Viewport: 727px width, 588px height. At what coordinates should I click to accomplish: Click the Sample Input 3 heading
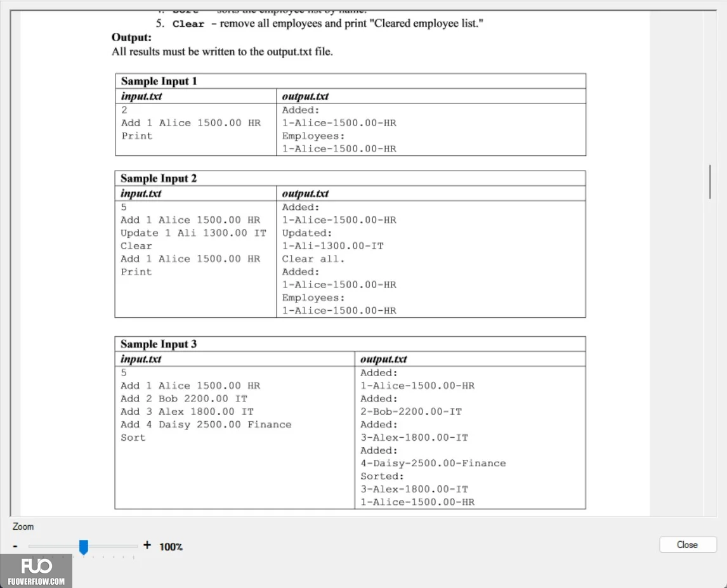[x=159, y=344]
